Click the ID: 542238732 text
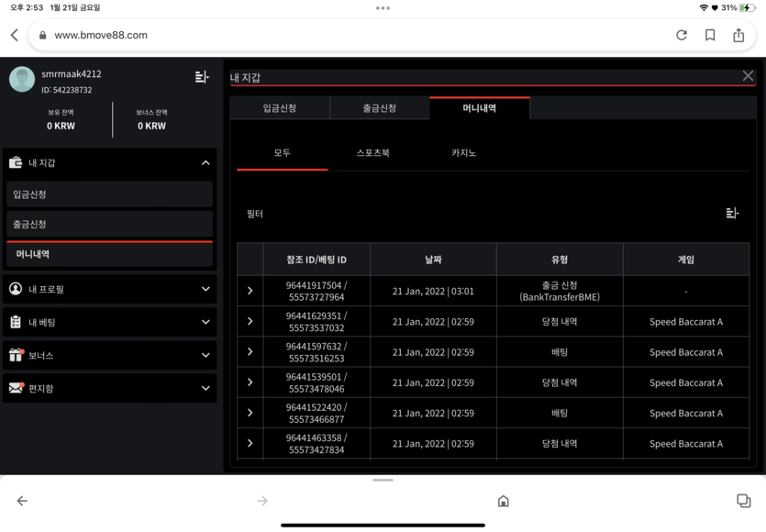Screen dimensions: 766x532 click(x=66, y=90)
